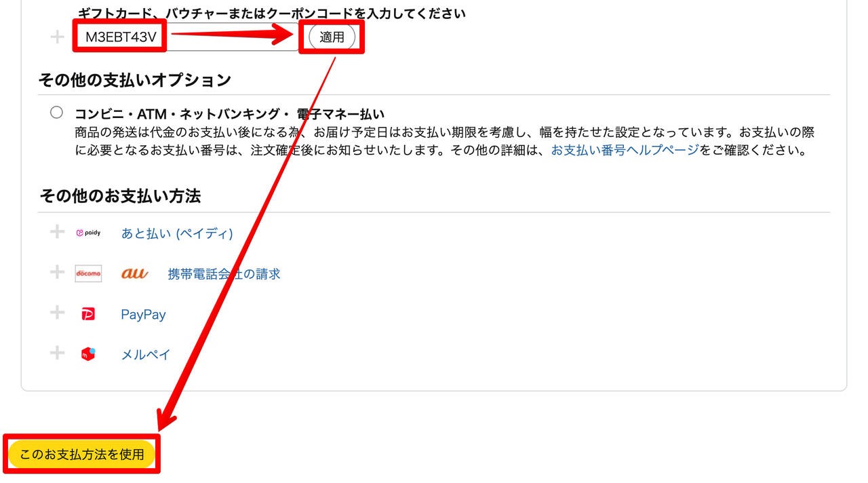Screen dimensions: 868x483
Task: Expand the gift card code entry row
Action: click(58, 37)
